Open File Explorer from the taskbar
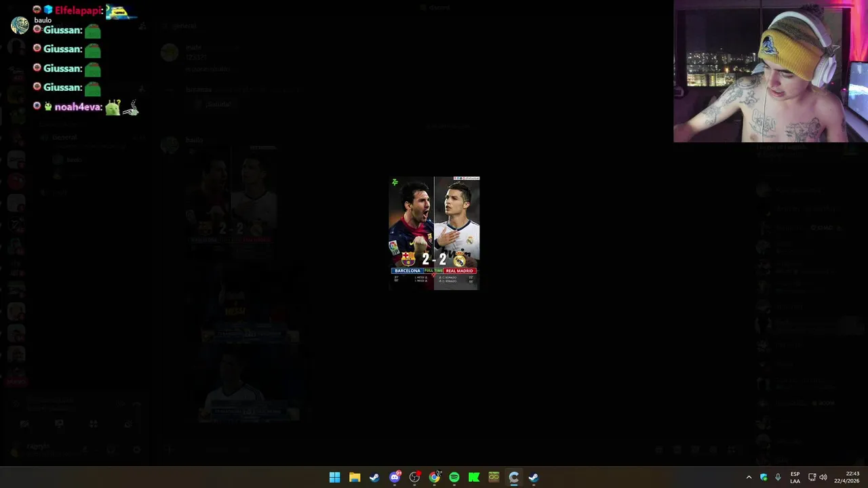The height and width of the screenshot is (488, 868). pyautogui.click(x=354, y=477)
